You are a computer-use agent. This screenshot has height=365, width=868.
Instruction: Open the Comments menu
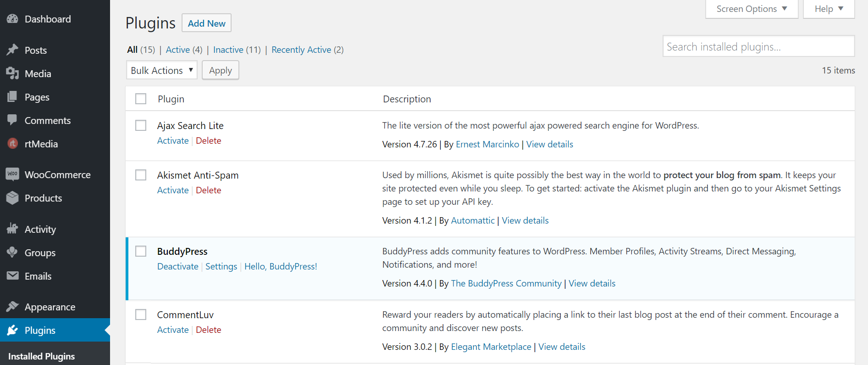48,120
